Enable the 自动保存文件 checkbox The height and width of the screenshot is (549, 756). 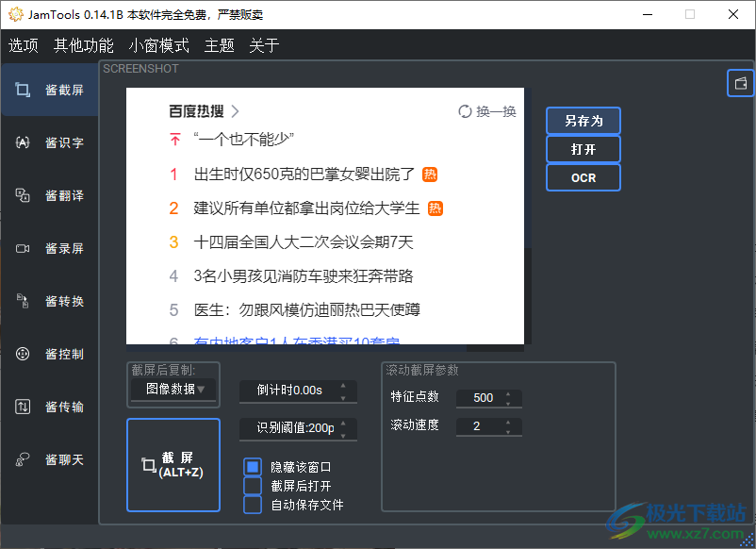[253, 505]
